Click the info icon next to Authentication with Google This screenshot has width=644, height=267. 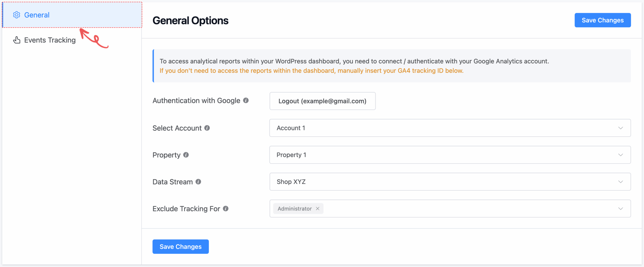(x=246, y=100)
